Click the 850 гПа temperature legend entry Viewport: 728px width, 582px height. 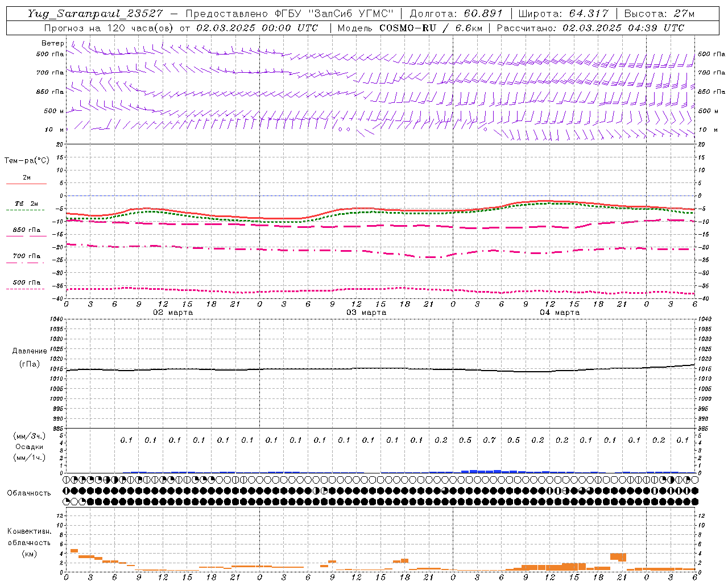pos(27,230)
